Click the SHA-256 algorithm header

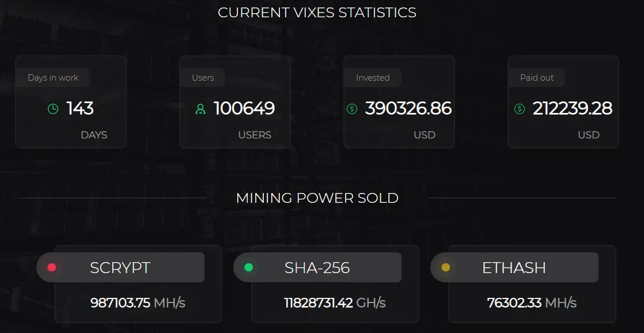click(x=317, y=267)
